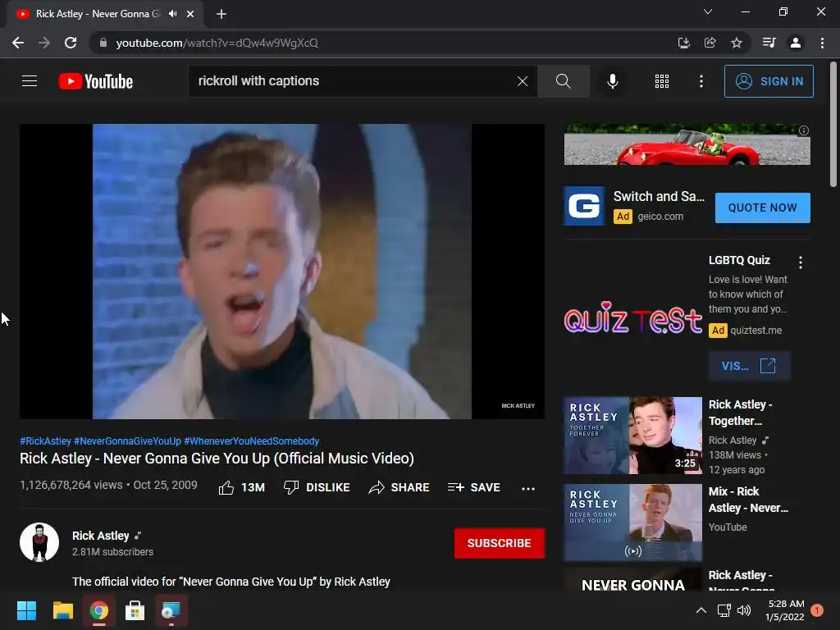
Task: Install app icon in address bar
Action: (683, 43)
